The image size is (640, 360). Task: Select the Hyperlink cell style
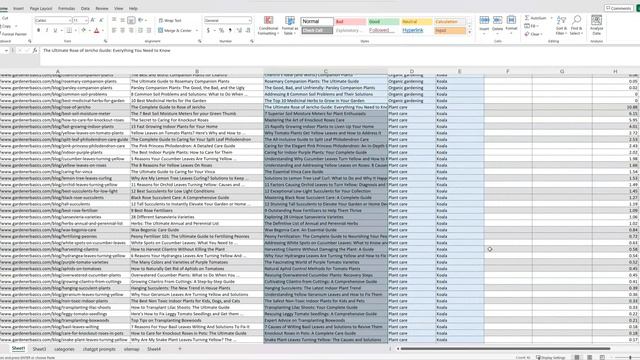416,31
